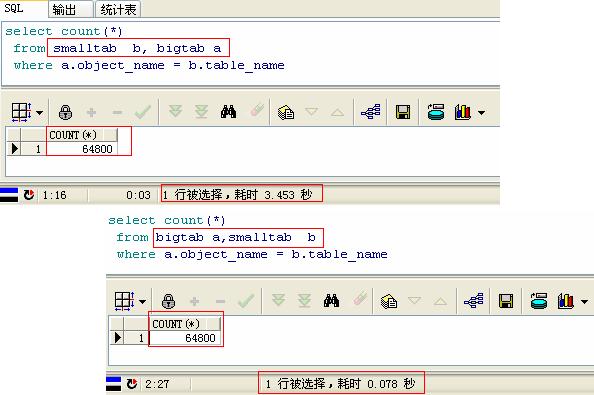Click save floppy icon in 0.078 秒 window
Image resolution: width=594 pixels, height=395 pixels.
click(x=506, y=301)
